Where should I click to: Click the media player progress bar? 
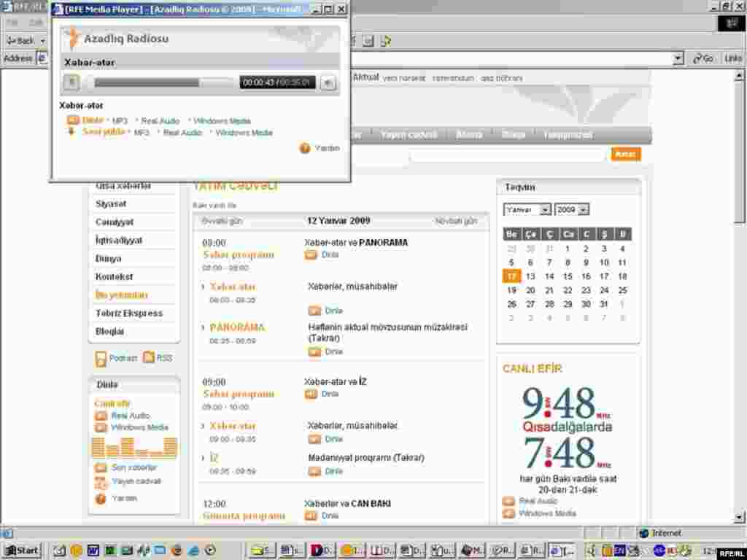160,83
